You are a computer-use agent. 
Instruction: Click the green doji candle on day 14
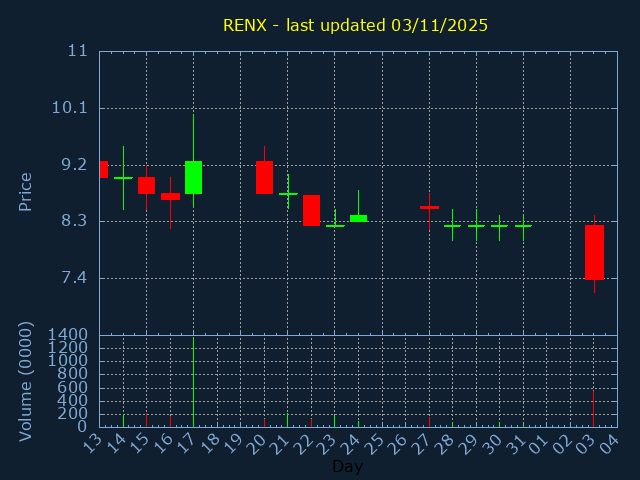pos(123,178)
